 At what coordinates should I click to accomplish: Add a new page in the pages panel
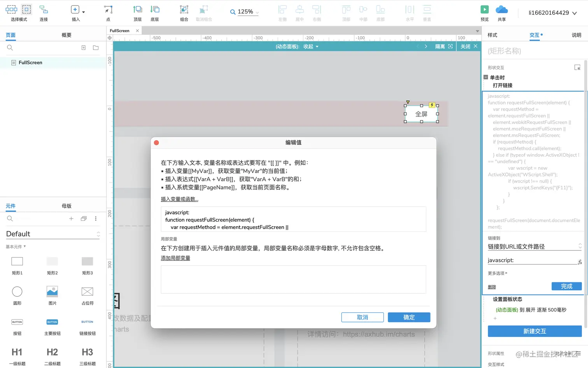click(x=83, y=48)
